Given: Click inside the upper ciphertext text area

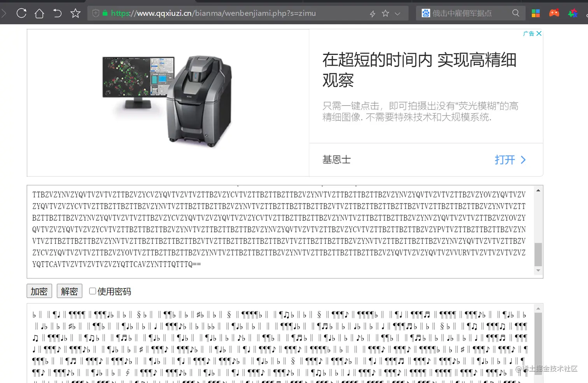Looking at the screenshot, I should coord(280,232).
